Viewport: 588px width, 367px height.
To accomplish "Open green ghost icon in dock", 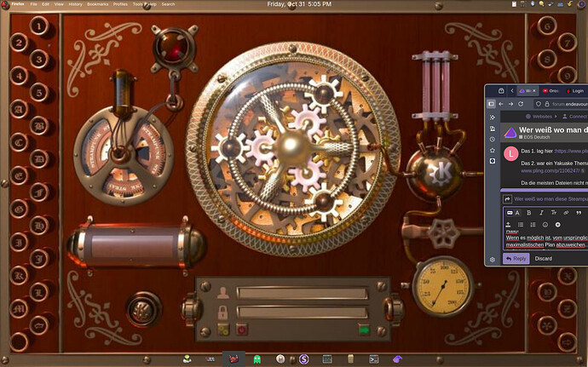I will click(257, 359).
